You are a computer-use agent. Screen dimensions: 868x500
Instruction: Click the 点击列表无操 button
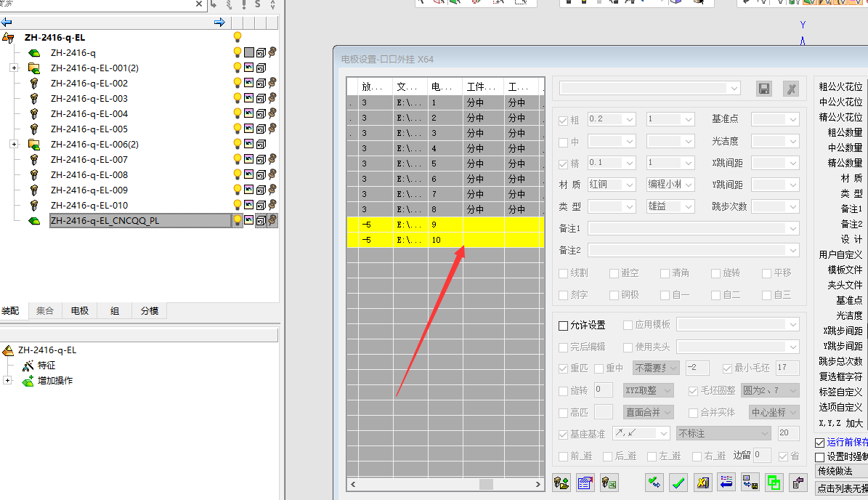point(841,488)
